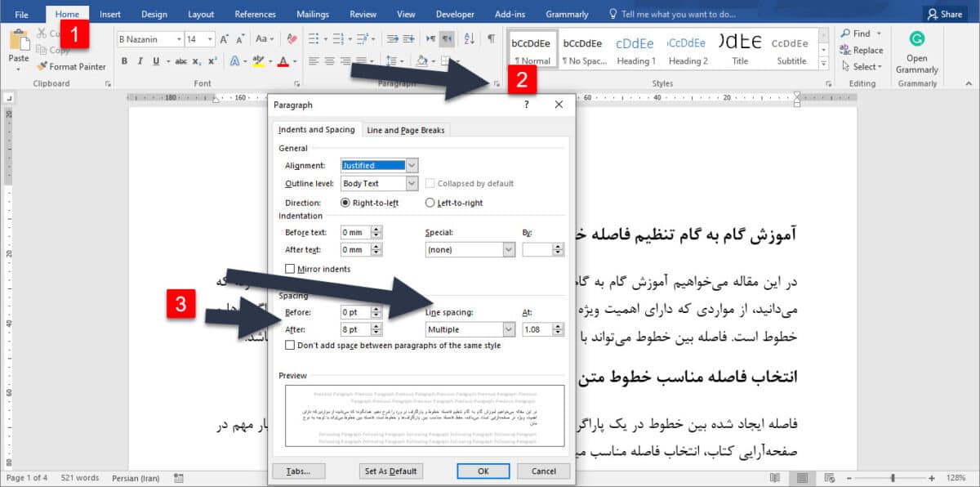Viewport: 980px width, 487px height.
Task: Click the Bullets list icon
Action: pyautogui.click(x=315, y=39)
